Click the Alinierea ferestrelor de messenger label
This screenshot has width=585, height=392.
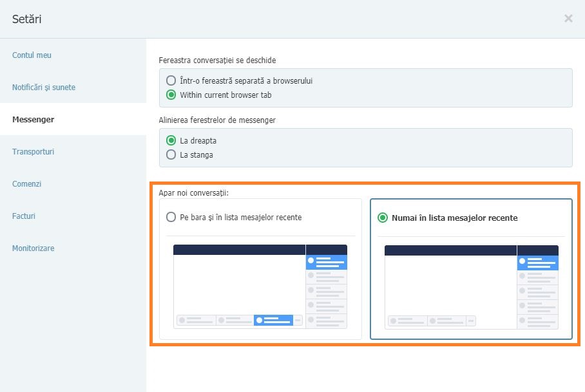217,120
